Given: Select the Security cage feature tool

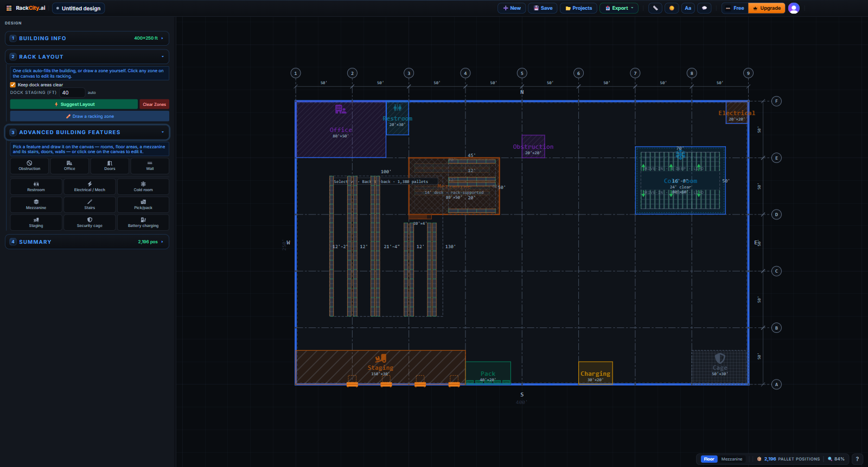Looking at the screenshot, I should point(90,223).
